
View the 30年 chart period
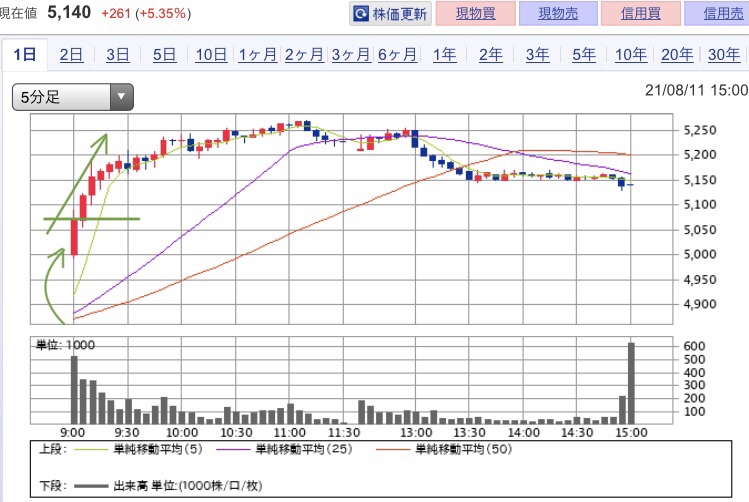click(x=724, y=55)
